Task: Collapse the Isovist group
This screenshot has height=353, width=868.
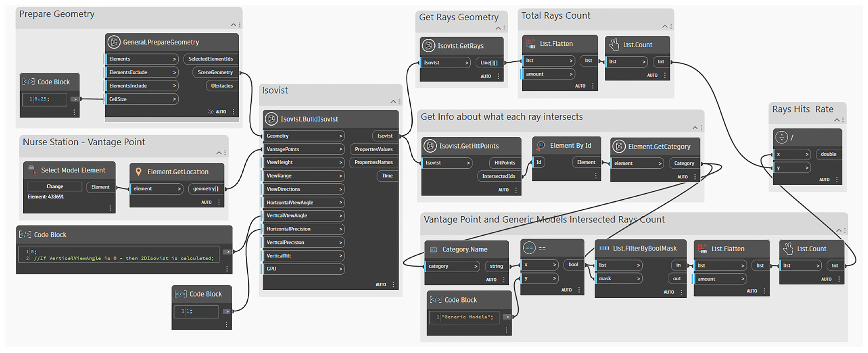Action: [x=393, y=101]
